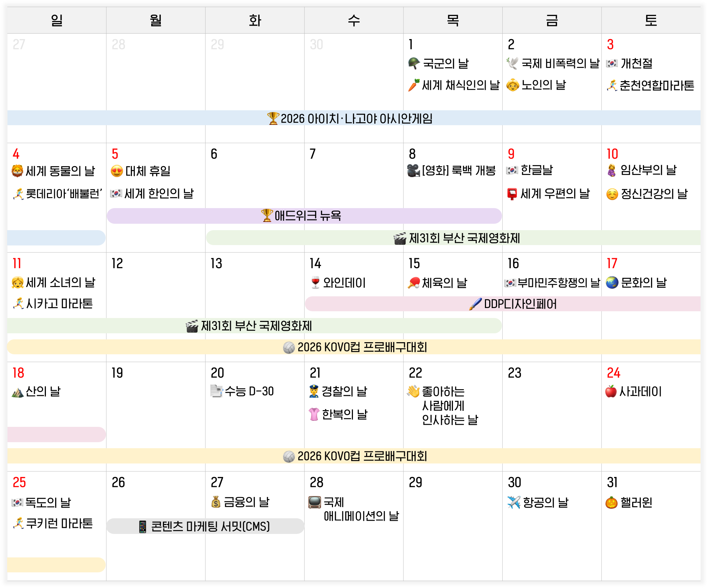Click the 일 weekday column header
Screen dimensions: 708x588
57,20
